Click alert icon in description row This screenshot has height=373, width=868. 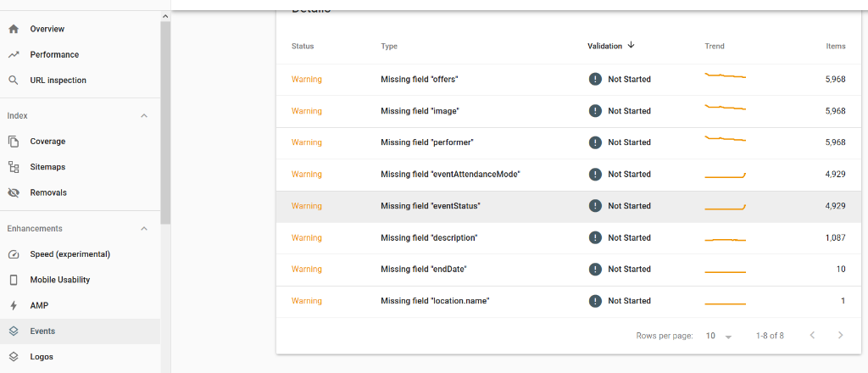[595, 237]
